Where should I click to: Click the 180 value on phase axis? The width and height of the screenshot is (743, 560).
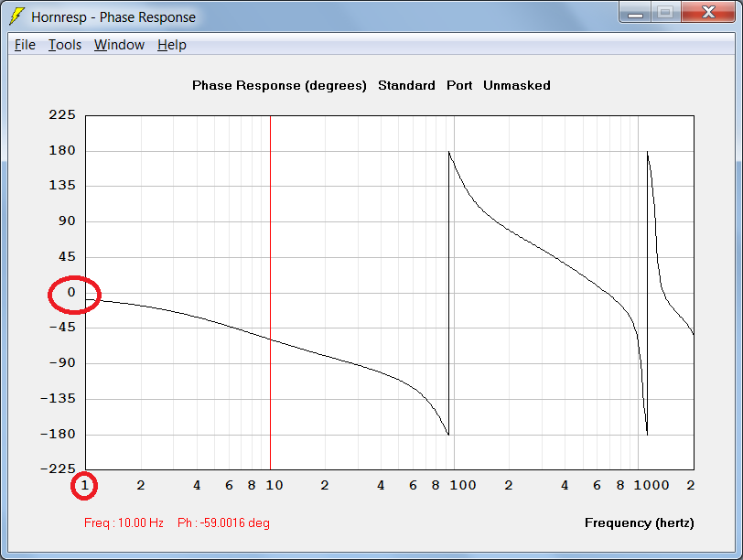[x=62, y=151]
